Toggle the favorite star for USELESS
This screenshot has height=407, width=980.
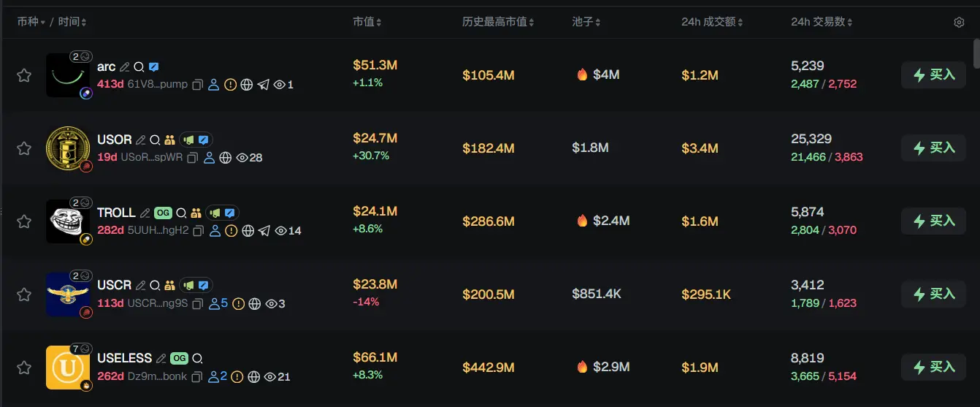click(x=24, y=367)
